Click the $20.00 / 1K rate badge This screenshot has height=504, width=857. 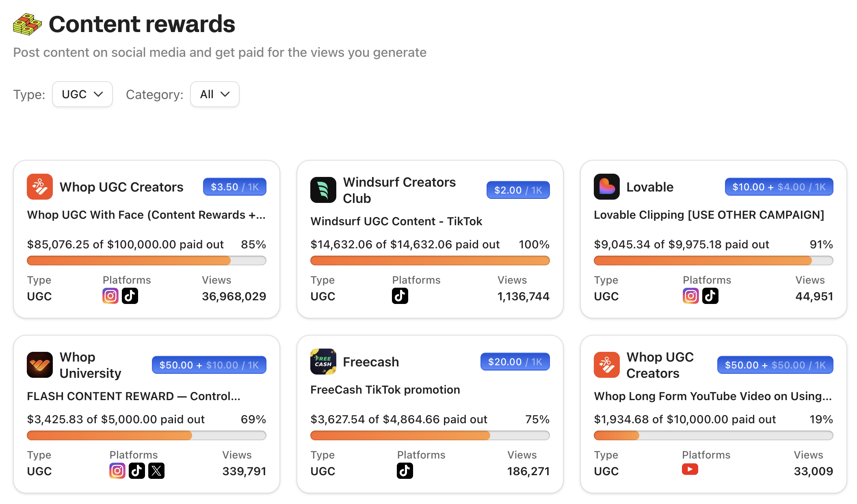point(515,362)
